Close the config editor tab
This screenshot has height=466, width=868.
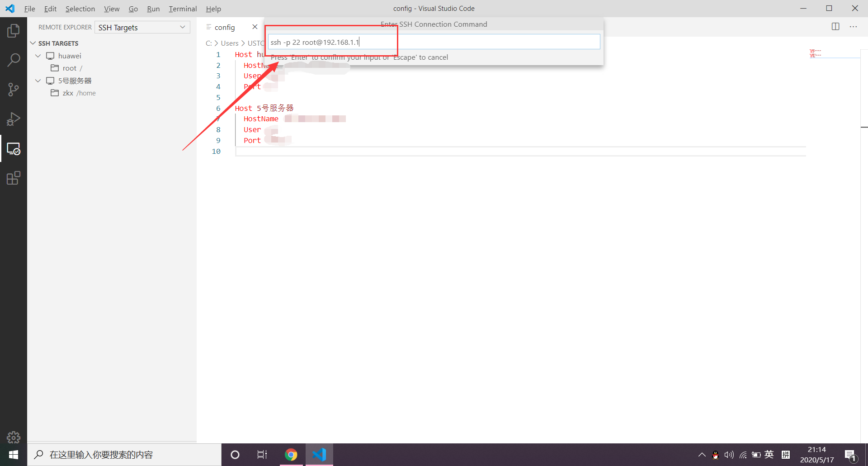255,27
